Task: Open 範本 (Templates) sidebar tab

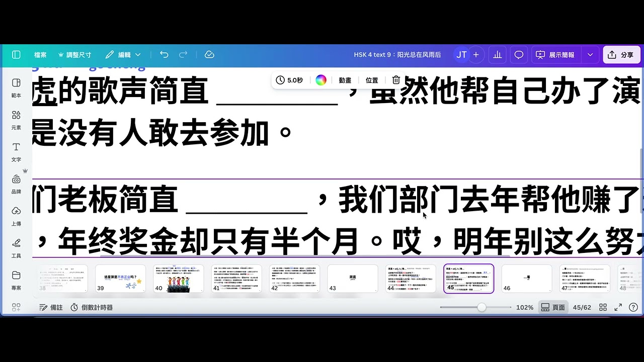Action: click(16, 87)
